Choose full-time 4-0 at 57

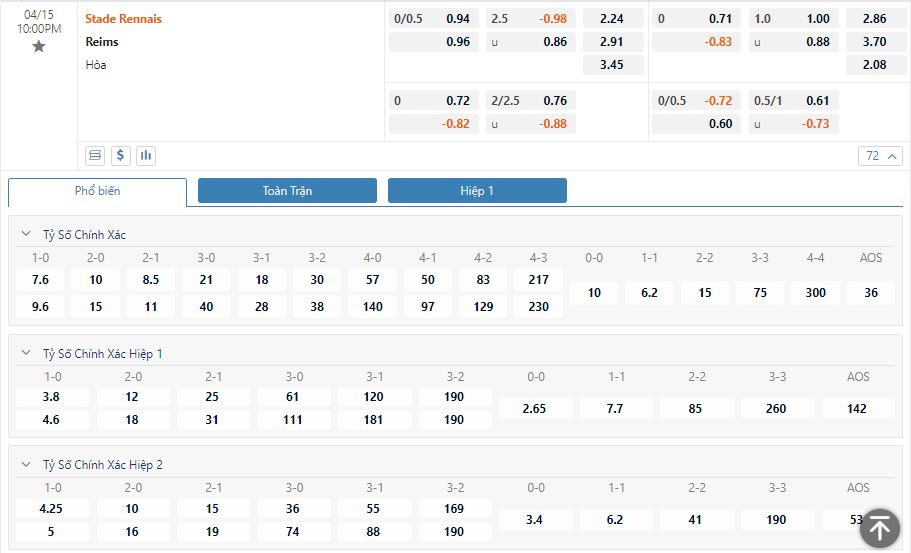(x=372, y=280)
